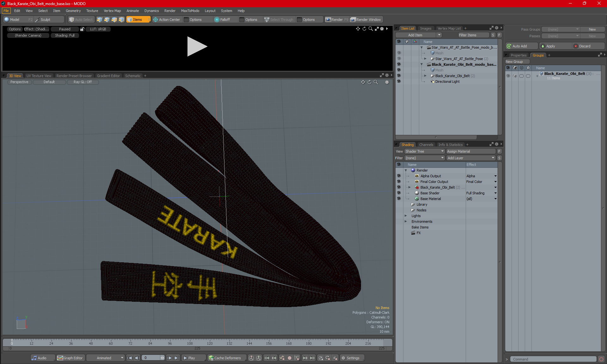This screenshot has width=607, height=364.
Task: Switch to Channels tab
Action: click(426, 145)
